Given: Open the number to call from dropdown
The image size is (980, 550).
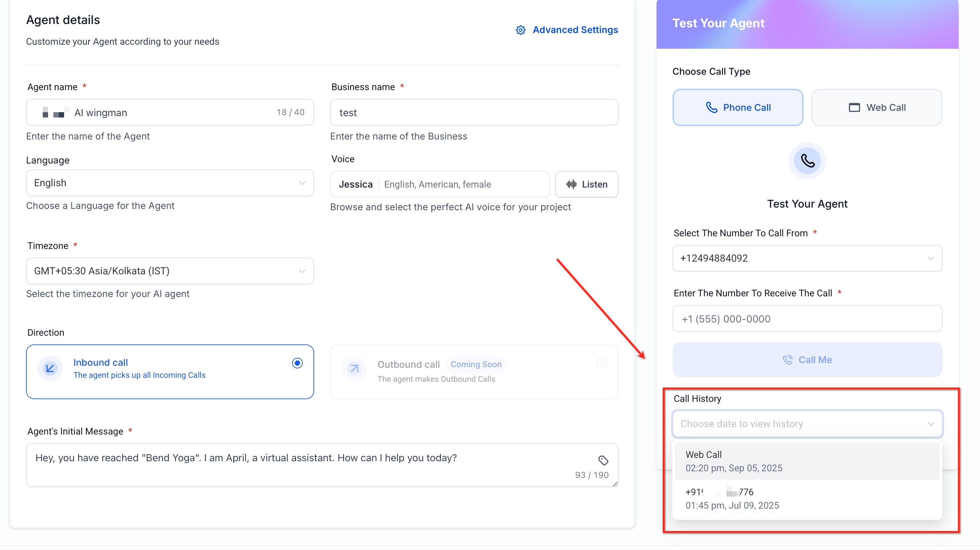Looking at the screenshot, I should point(807,258).
